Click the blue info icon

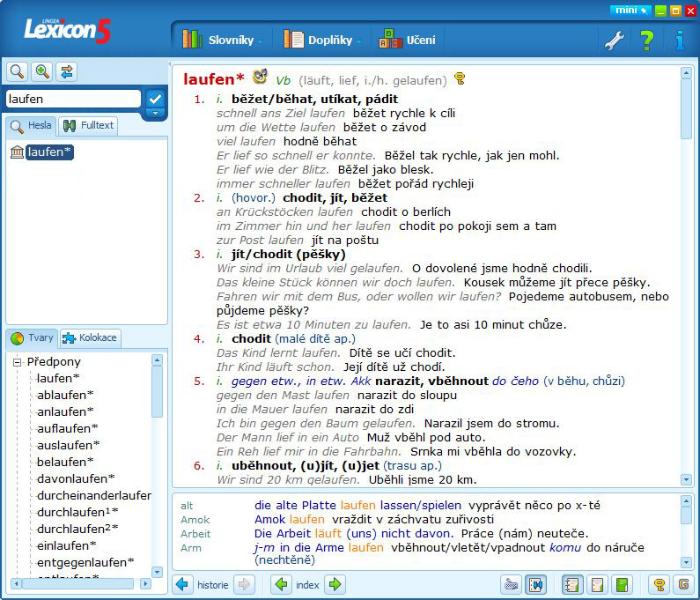(x=679, y=40)
